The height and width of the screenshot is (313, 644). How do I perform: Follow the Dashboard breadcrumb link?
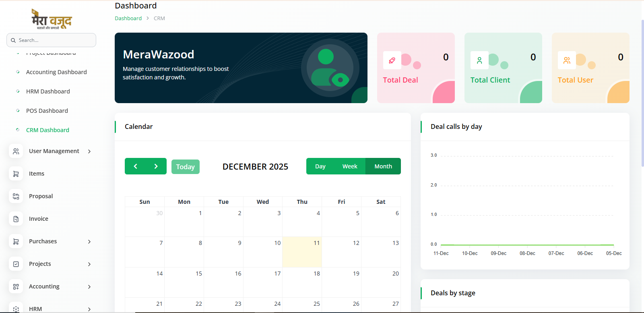point(128,18)
